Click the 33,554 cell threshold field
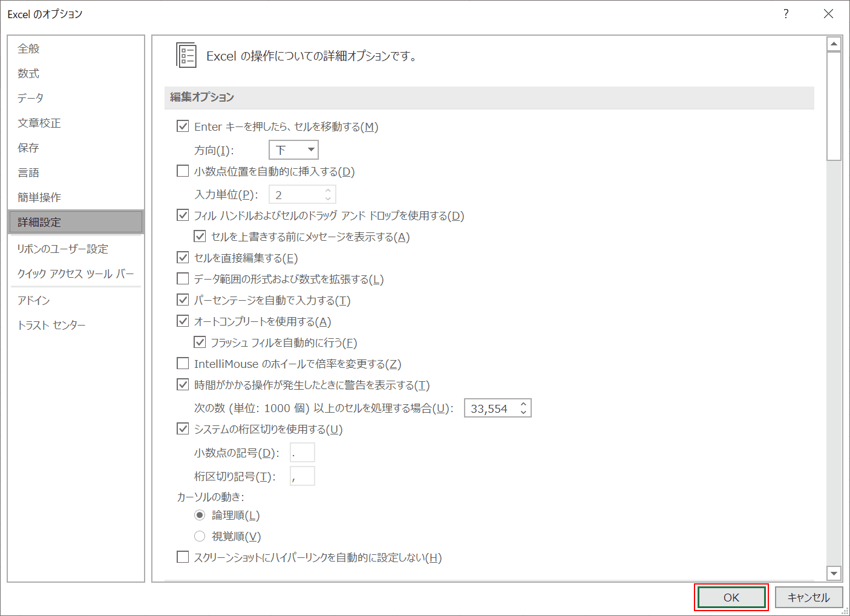 491,408
